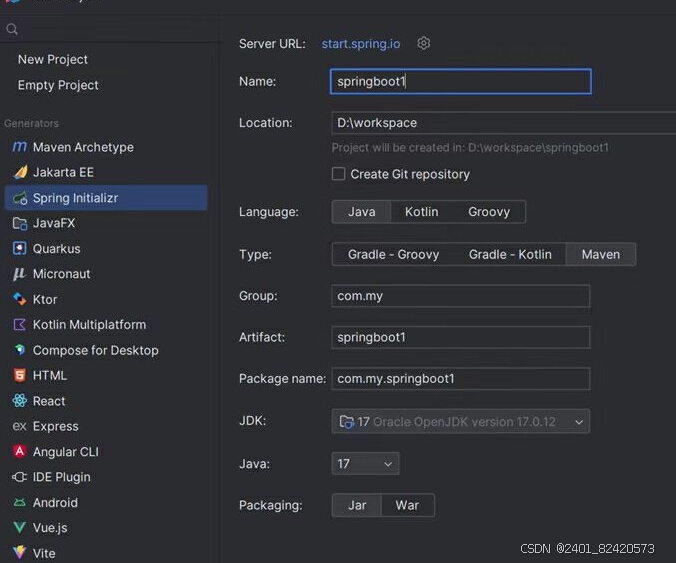Viewport: 676px width, 563px height.
Task: Select Compose for Desktop label
Action: (x=96, y=350)
